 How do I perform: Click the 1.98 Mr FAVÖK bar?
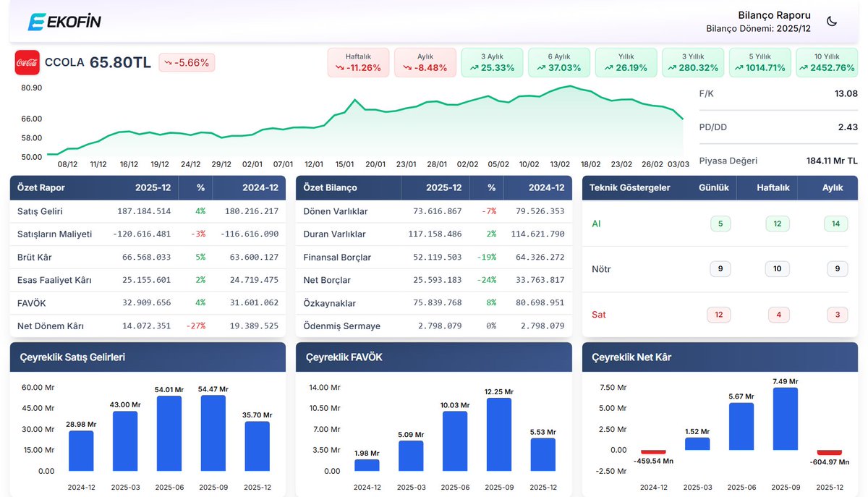tap(367, 466)
